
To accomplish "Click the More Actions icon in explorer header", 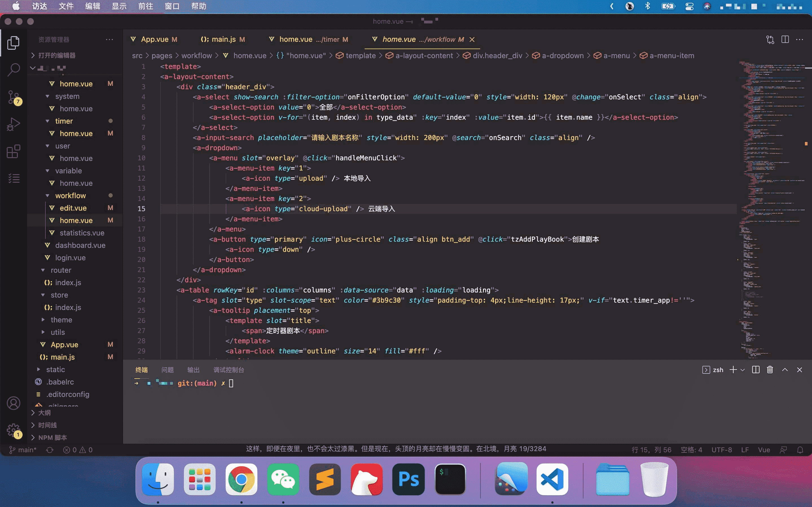I will (x=109, y=40).
